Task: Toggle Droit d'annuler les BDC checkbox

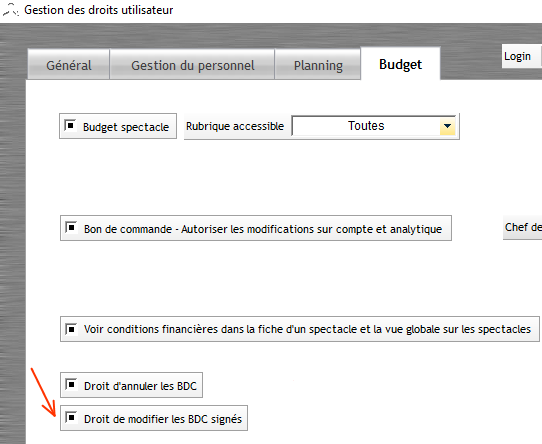Action: tap(71, 384)
